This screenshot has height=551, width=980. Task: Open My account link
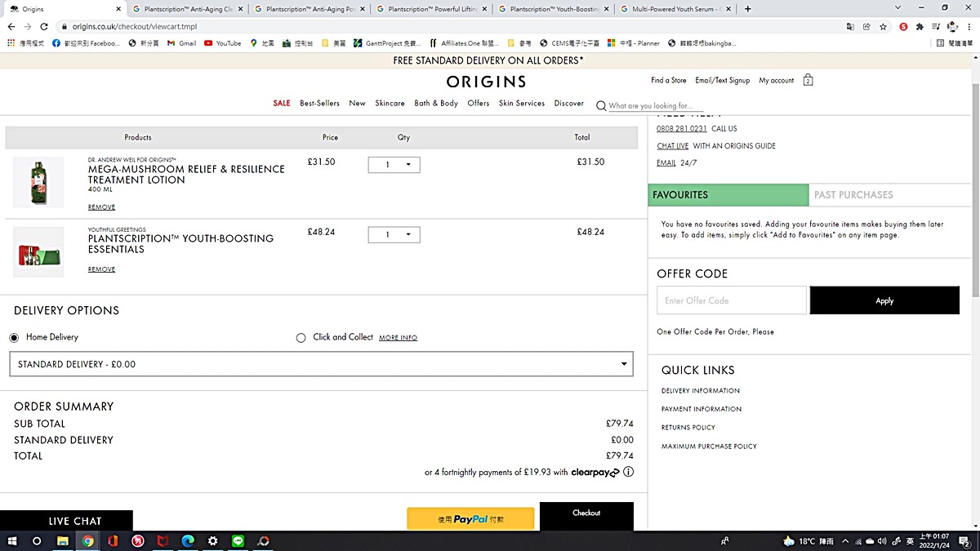[776, 81]
